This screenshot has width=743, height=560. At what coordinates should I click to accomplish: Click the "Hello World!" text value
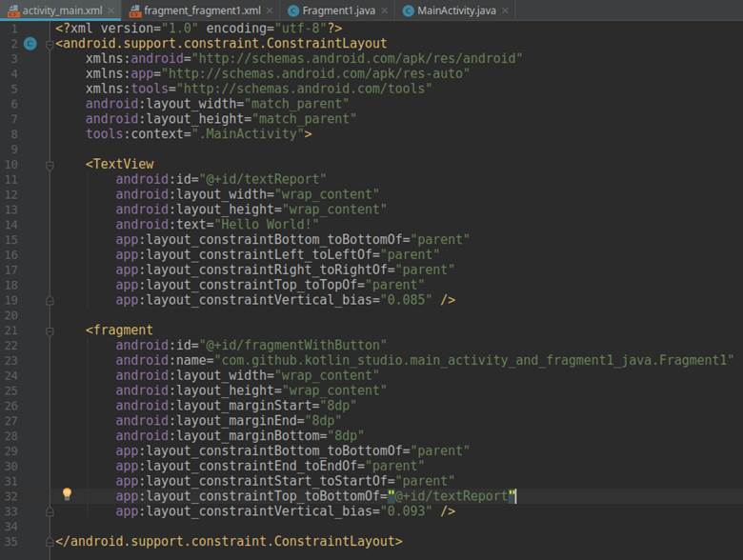point(267,225)
